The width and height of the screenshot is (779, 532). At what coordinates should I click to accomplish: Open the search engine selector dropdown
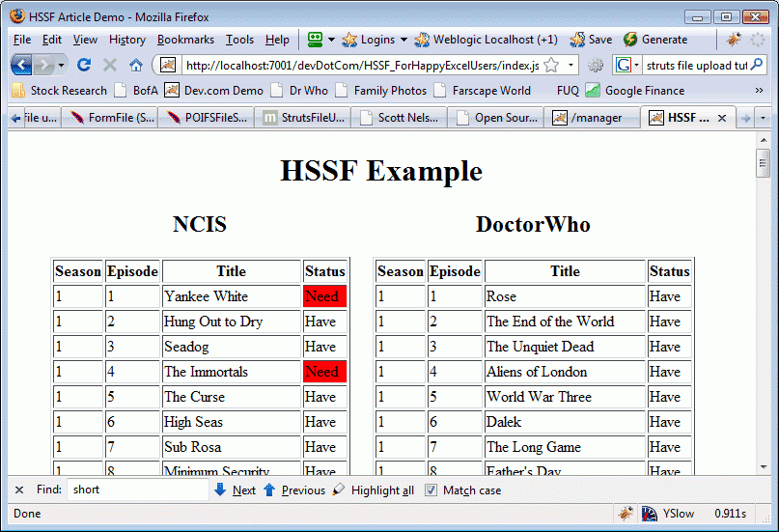636,65
